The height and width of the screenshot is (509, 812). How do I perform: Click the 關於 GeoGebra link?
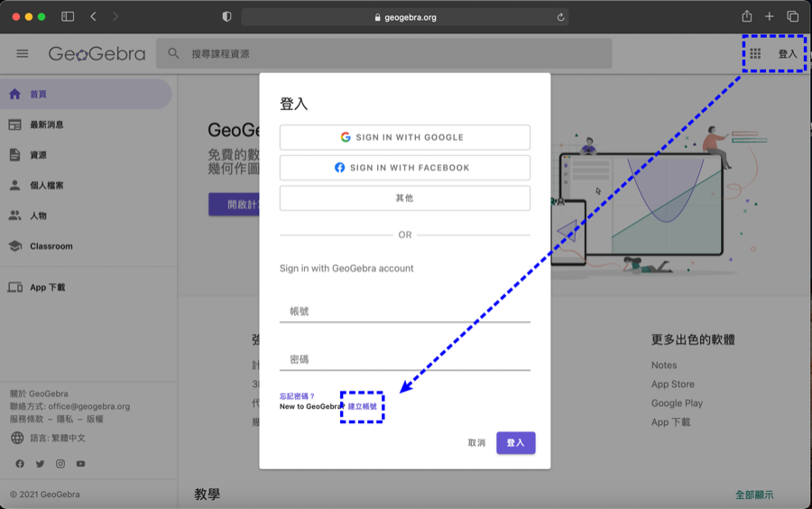[39, 393]
